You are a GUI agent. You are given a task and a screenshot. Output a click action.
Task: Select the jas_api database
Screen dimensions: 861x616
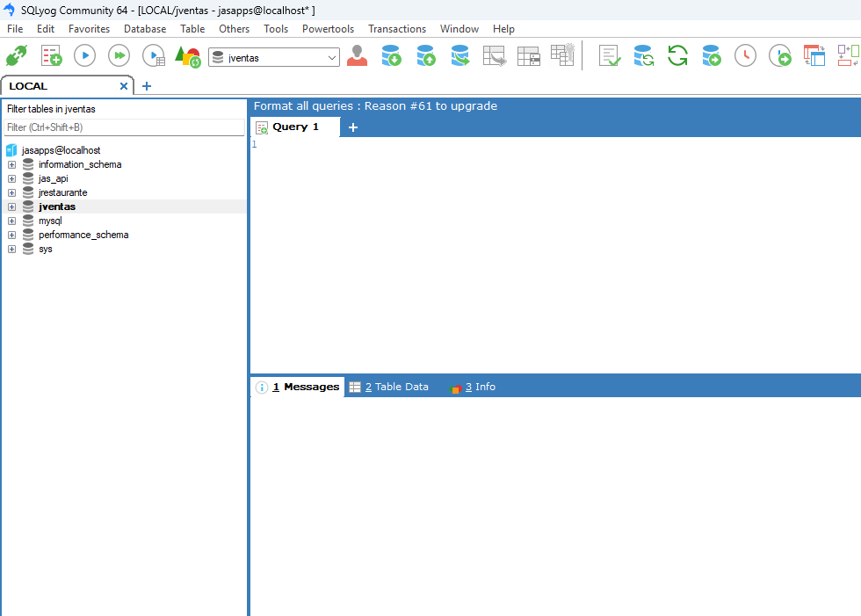click(x=54, y=178)
